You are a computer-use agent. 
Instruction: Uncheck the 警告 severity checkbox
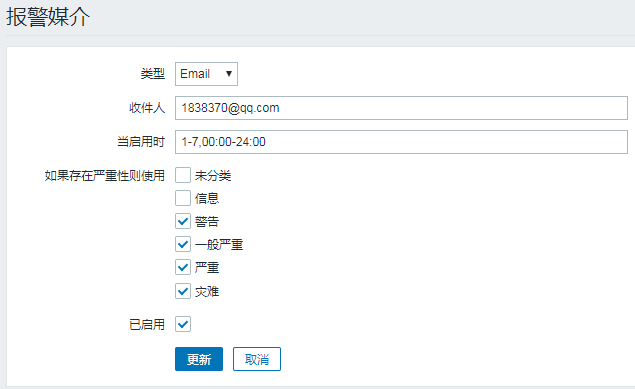pos(183,221)
